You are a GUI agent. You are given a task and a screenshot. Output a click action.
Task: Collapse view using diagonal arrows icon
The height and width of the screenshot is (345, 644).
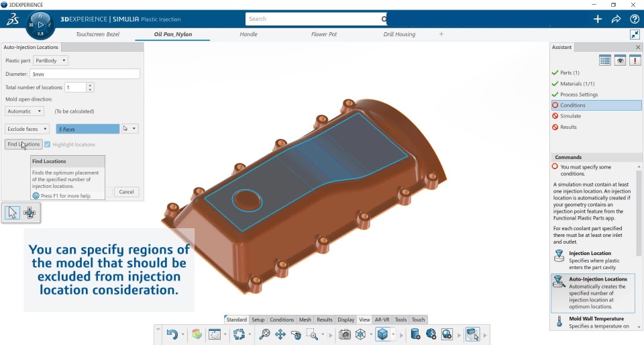click(635, 34)
